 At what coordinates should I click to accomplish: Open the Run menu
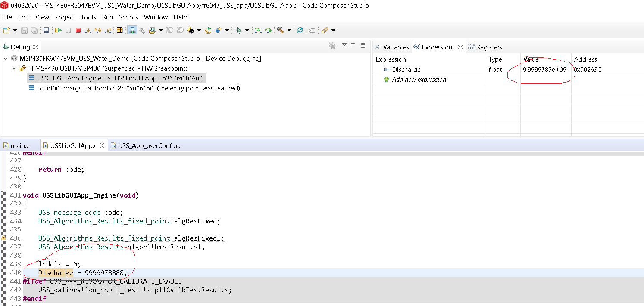(107, 17)
